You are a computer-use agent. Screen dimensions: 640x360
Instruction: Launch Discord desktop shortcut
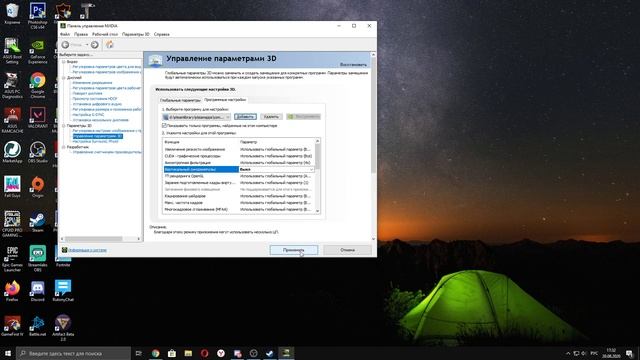pos(38,291)
